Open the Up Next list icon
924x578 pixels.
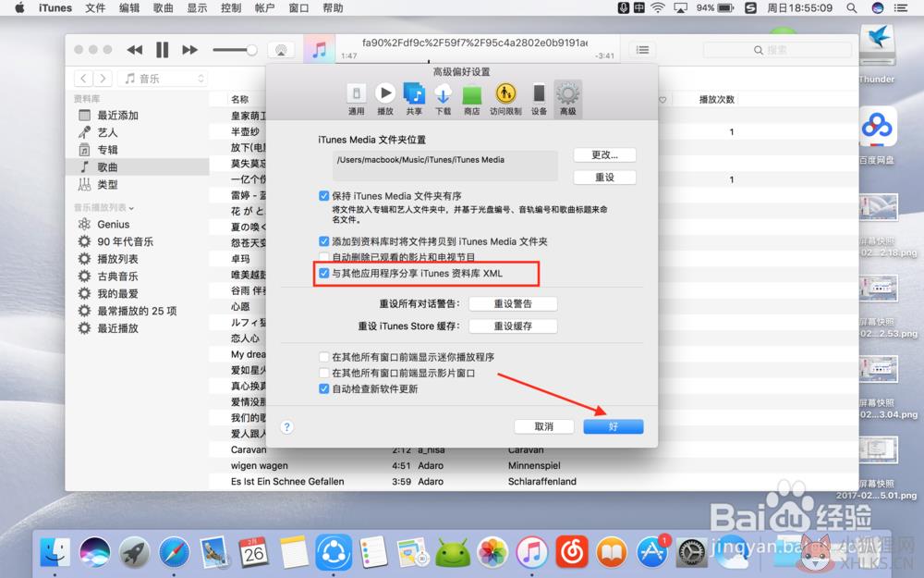pyautogui.click(x=642, y=50)
